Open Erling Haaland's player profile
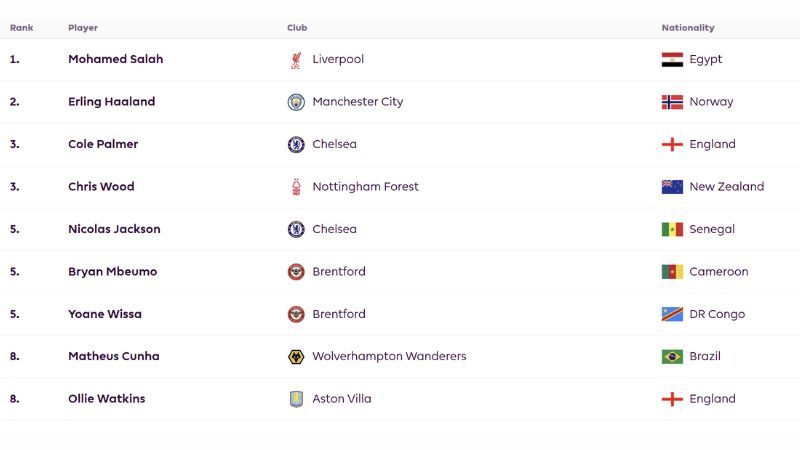Image resolution: width=800 pixels, height=450 pixels. click(112, 102)
